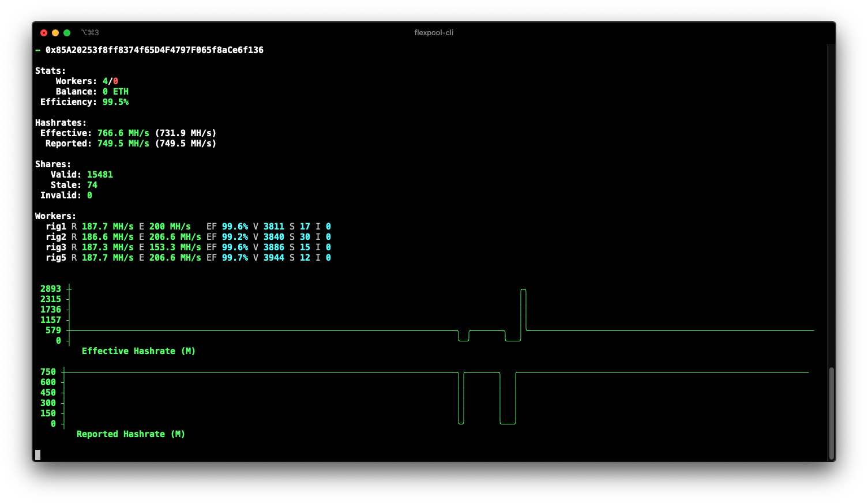Screen dimensions: 868x504
Task: Click the Stale shares value 74
Action: point(92,185)
